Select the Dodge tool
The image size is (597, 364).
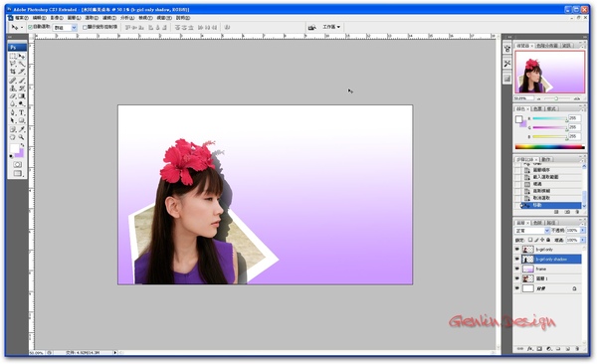pyautogui.click(x=22, y=103)
